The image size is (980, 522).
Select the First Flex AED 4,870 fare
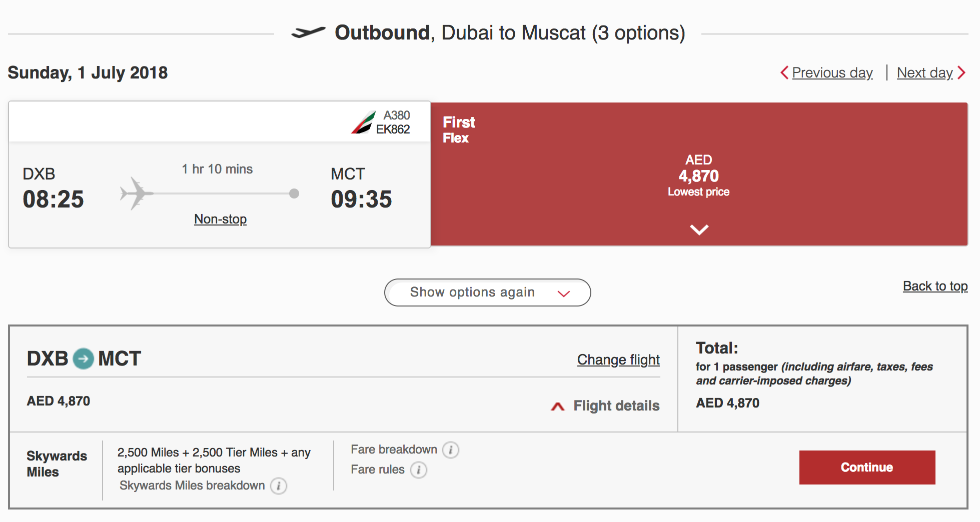click(x=698, y=175)
